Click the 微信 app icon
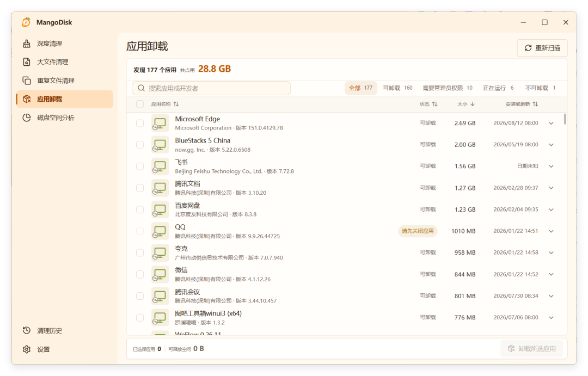Viewport: 588px width, 376px height. click(x=160, y=274)
